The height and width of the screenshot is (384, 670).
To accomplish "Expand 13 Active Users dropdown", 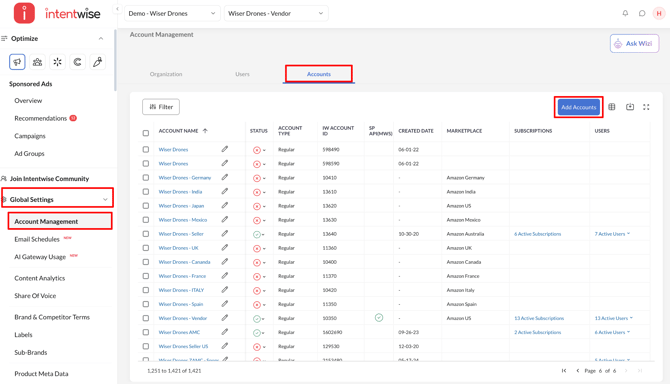I will tap(614, 318).
